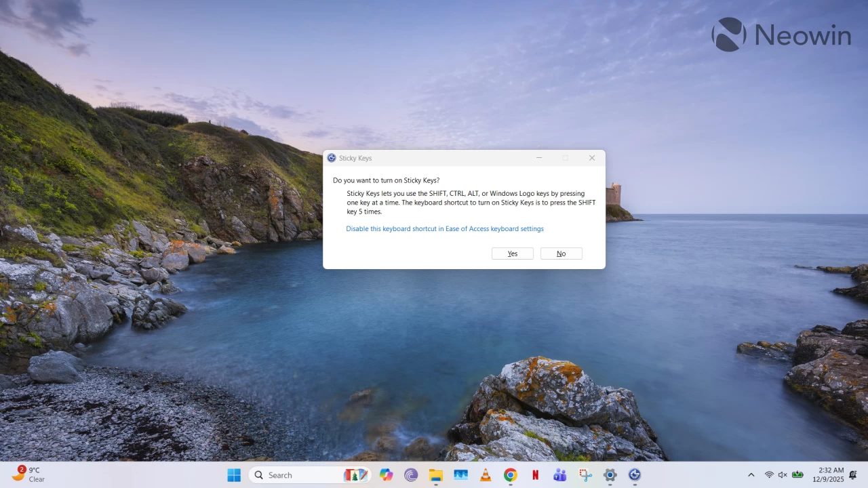Screen dimensions: 868x488
Task: Click the muted volume icon
Action: 783,475
